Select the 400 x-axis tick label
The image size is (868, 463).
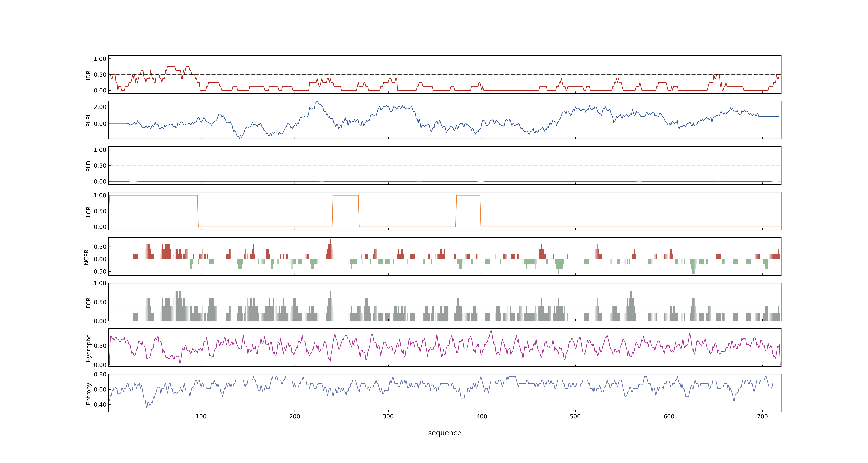(482, 416)
